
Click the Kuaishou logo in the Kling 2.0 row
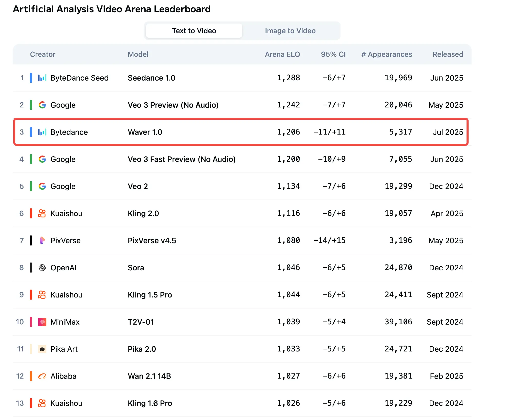coord(42,213)
